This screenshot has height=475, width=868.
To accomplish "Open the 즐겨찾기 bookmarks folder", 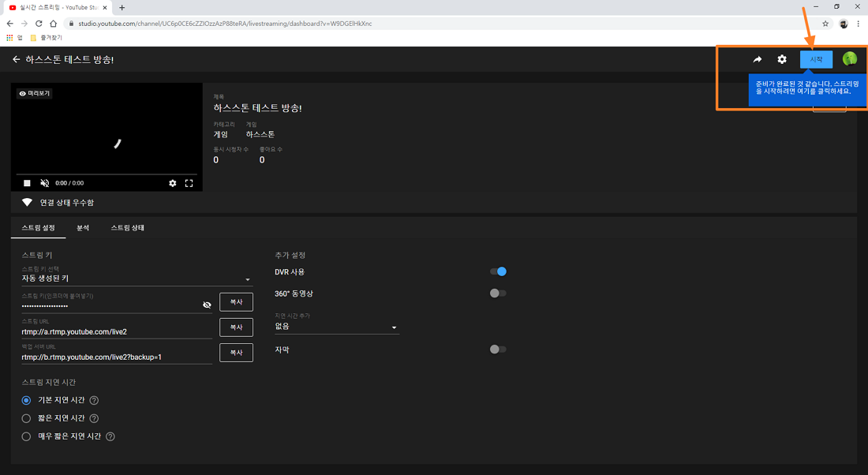I will click(47, 38).
